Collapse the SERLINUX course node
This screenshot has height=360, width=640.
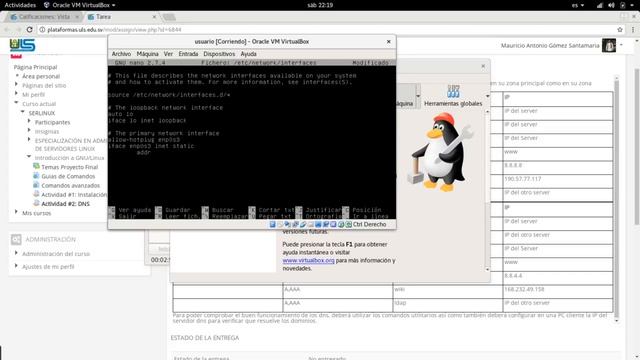tap(23, 112)
